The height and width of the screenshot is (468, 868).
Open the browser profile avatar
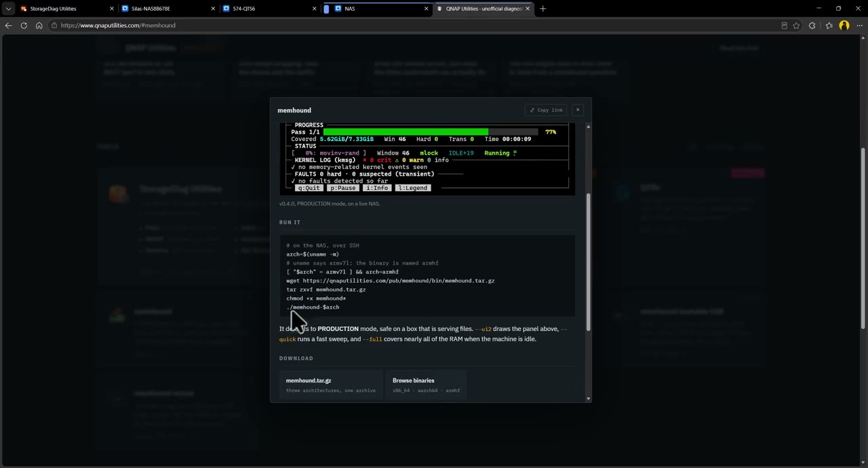[x=844, y=26]
